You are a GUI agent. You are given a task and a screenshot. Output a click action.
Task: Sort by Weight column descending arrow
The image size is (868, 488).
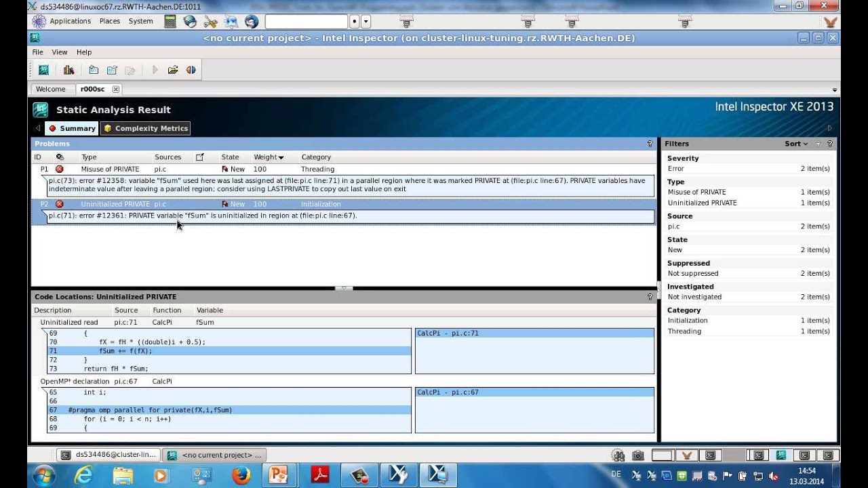click(x=281, y=158)
